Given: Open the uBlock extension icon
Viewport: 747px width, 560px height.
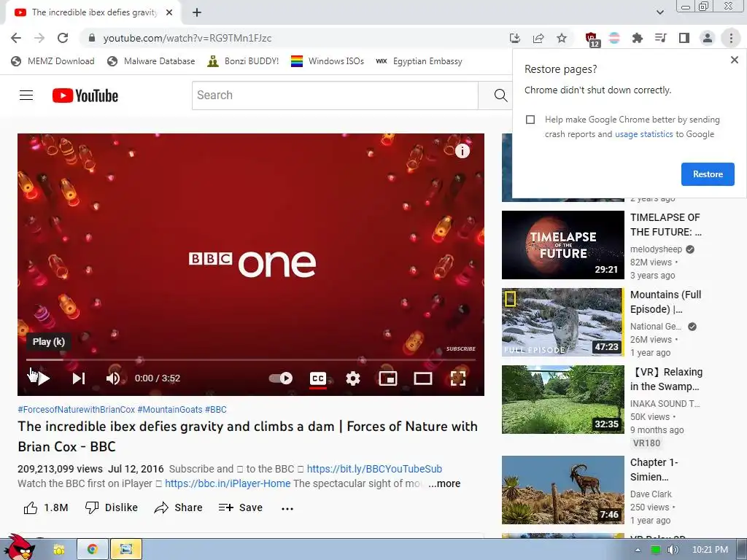Looking at the screenshot, I should [x=591, y=39].
